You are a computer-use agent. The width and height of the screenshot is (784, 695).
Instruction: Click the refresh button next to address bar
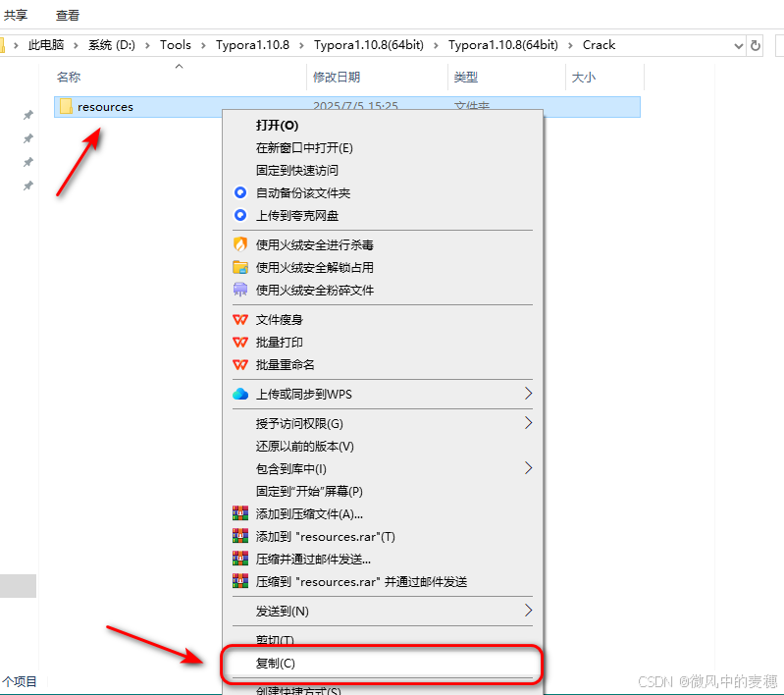pos(756,45)
